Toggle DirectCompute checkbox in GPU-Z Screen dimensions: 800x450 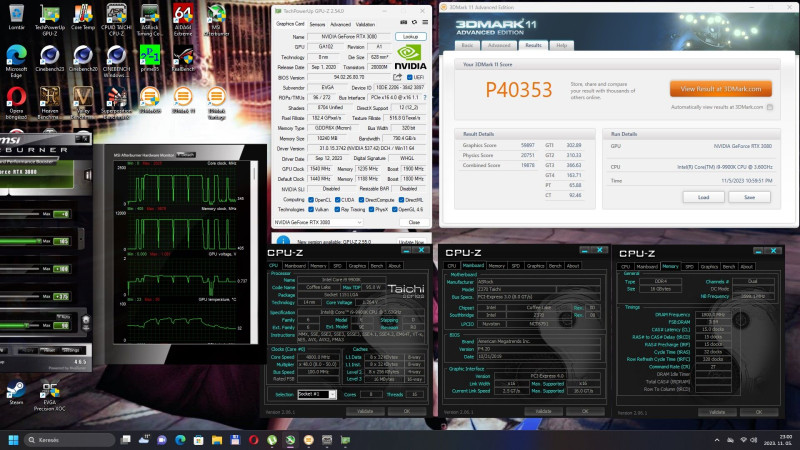point(361,200)
